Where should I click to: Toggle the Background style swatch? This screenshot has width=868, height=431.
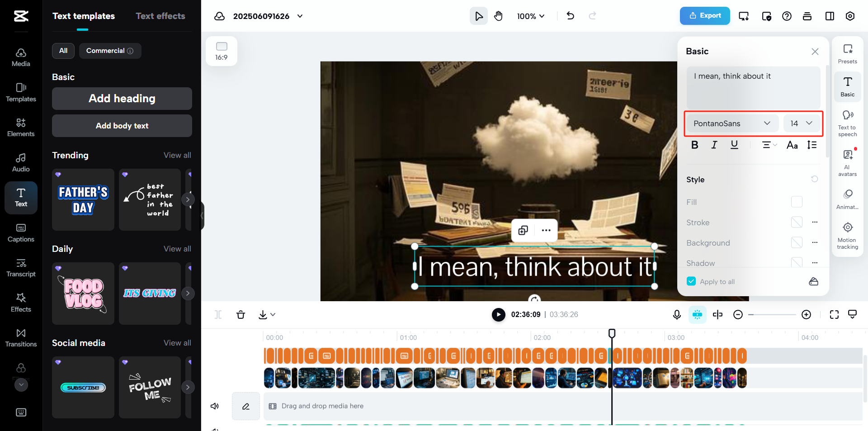(x=797, y=242)
